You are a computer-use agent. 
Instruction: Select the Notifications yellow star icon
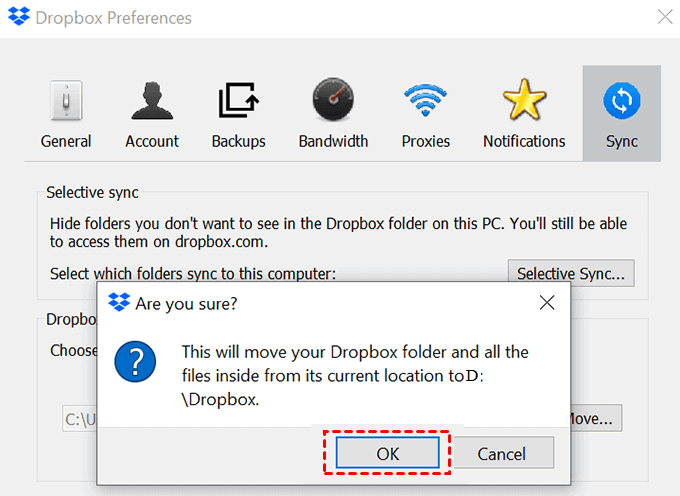pos(524,102)
